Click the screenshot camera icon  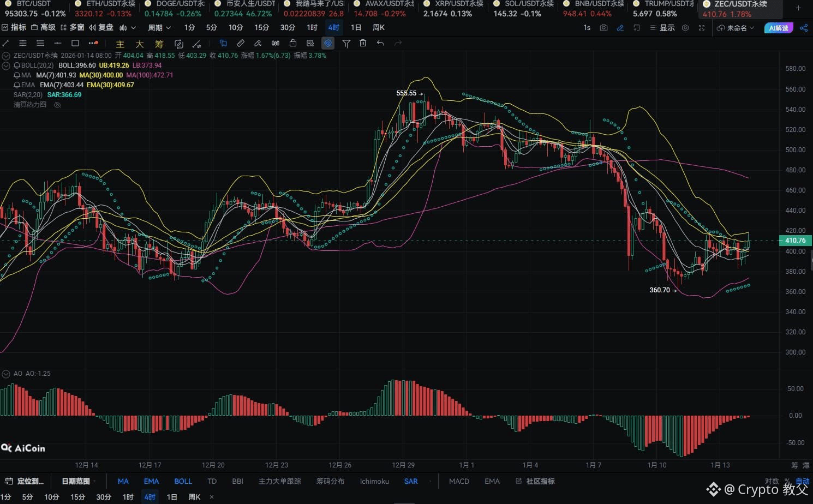[x=603, y=28]
